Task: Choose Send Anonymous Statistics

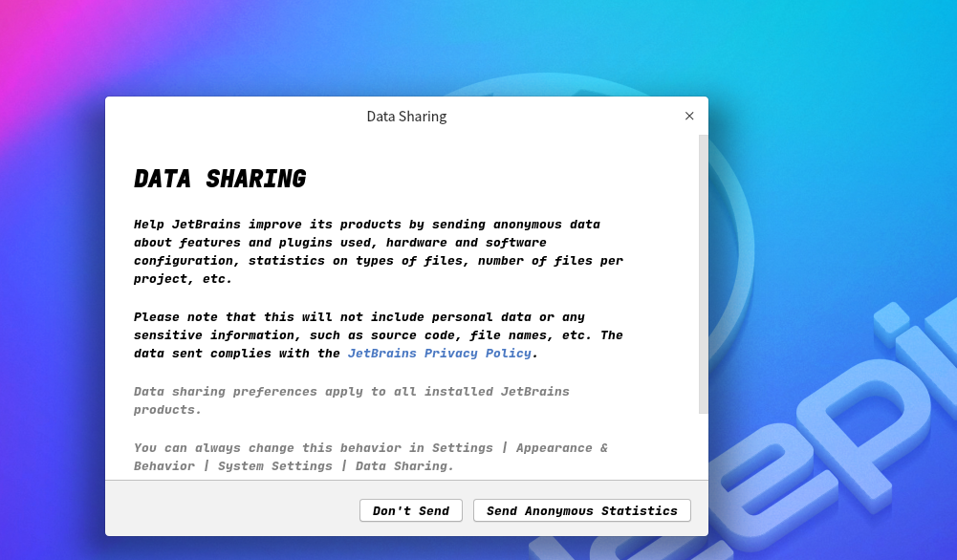Action: tap(581, 510)
